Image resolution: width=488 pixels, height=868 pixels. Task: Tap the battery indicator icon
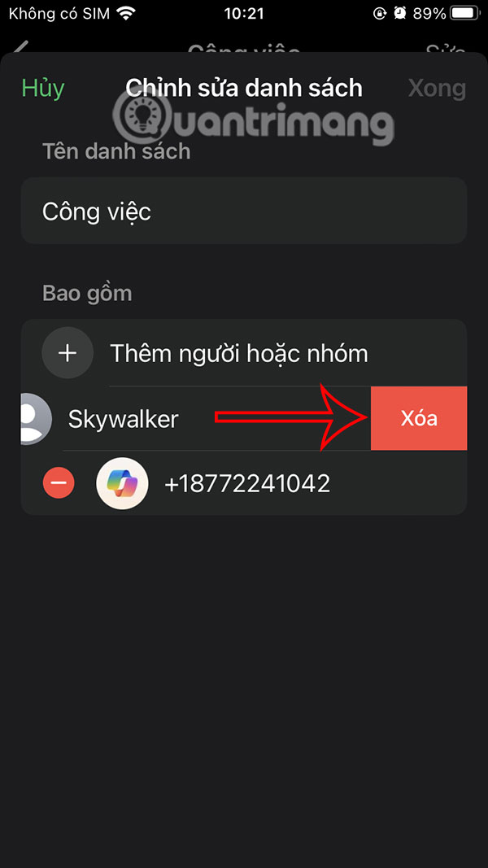pos(465,13)
